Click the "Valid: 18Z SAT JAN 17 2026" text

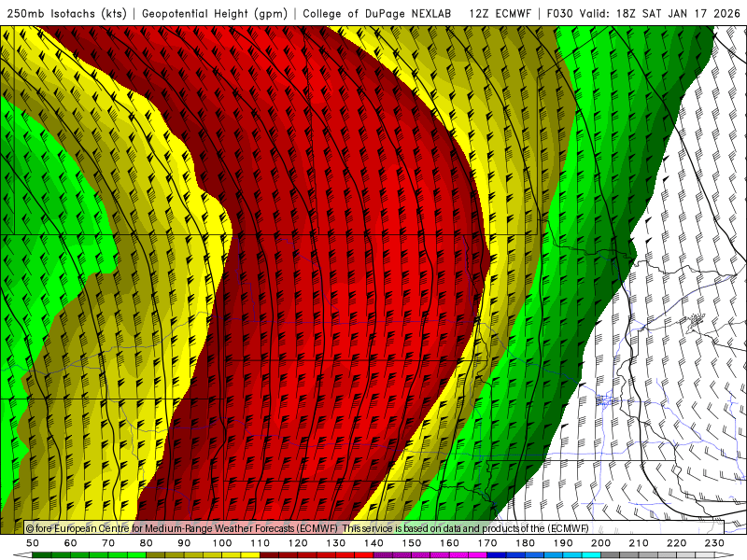(660, 13)
